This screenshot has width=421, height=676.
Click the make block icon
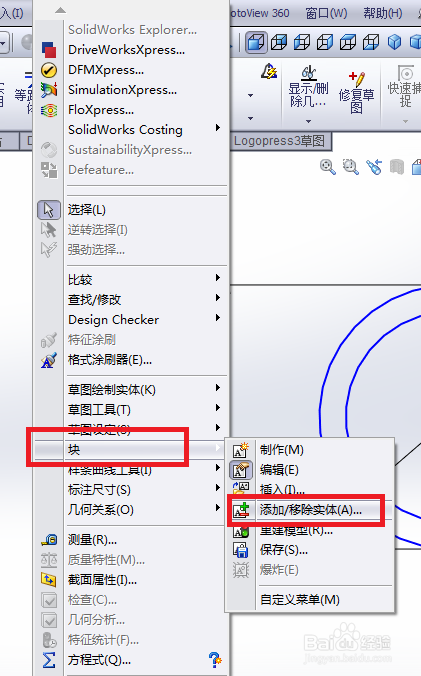click(241, 450)
